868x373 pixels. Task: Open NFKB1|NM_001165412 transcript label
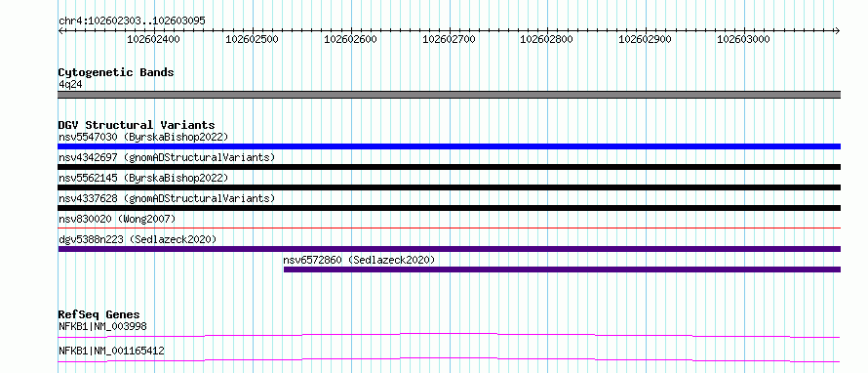(x=111, y=351)
